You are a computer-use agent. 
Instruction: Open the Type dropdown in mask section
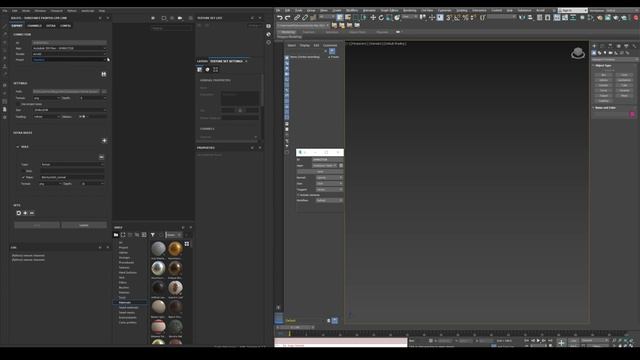click(72, 164)
